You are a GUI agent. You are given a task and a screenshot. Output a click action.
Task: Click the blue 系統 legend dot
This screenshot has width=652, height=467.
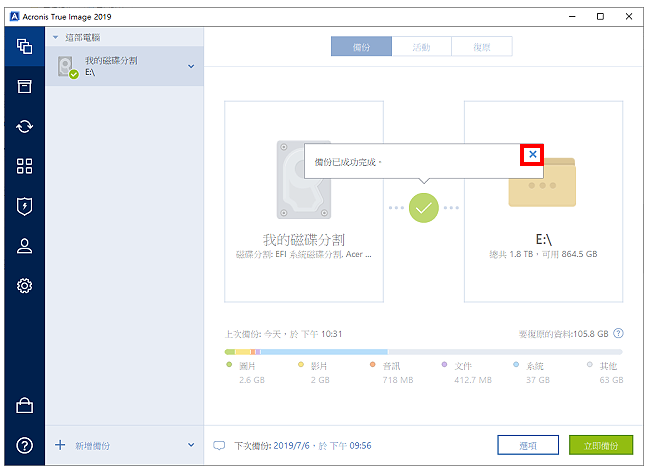coord(516,365)
